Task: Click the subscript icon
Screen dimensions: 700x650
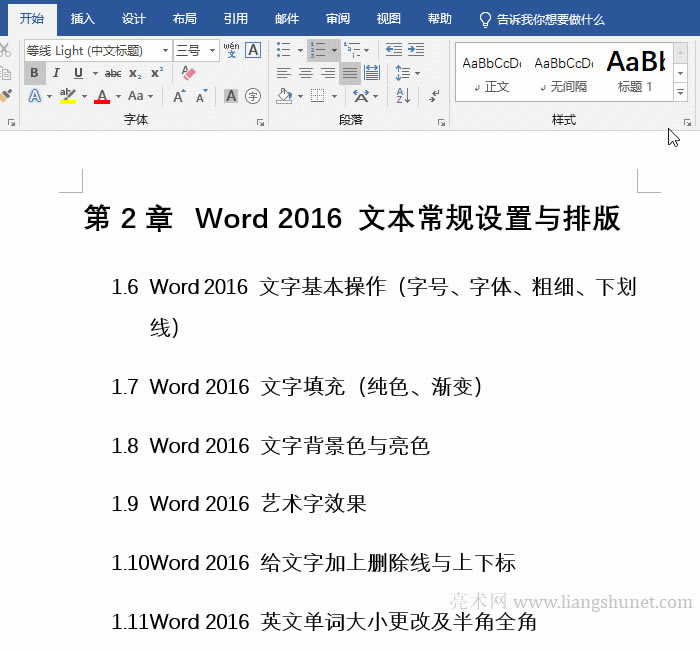Action: pos(135,73)
